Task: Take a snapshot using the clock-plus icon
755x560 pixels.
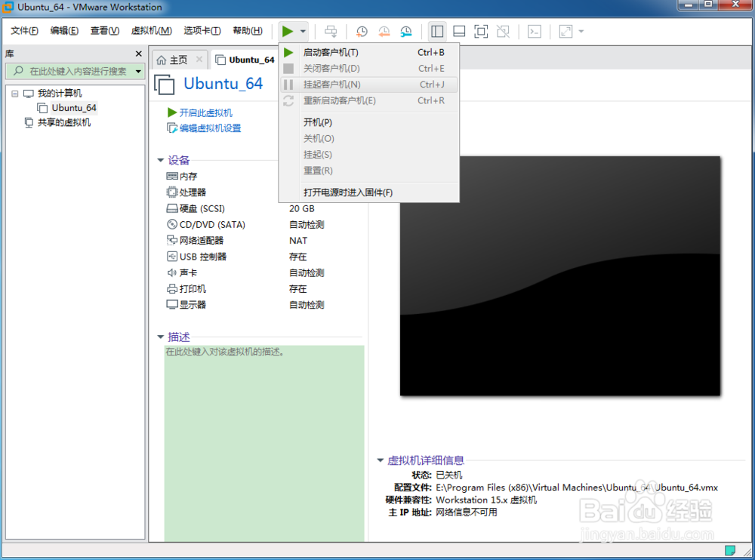Action: (x=361, y=31)
